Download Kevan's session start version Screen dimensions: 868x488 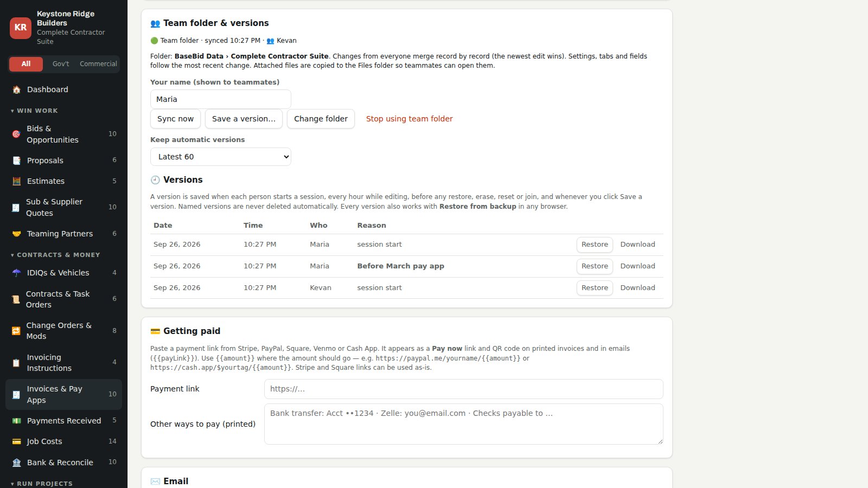point(637,288)
